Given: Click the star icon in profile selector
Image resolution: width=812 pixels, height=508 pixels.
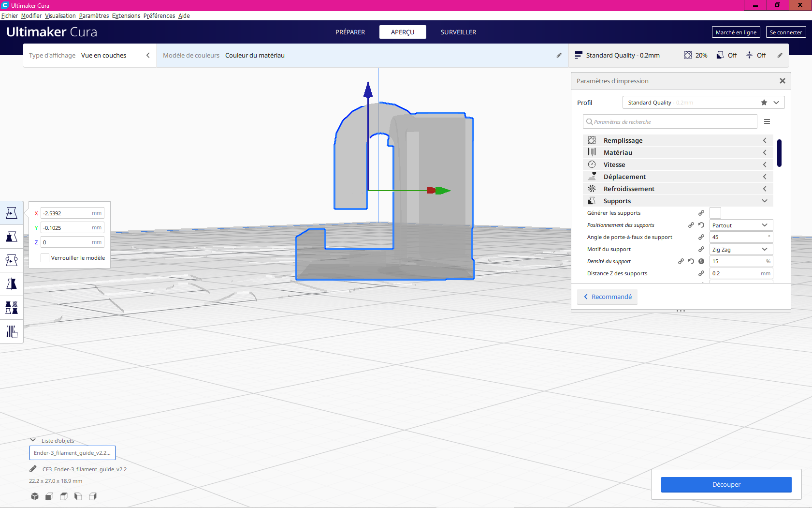Looking at the screenshot, I should 764,103.
